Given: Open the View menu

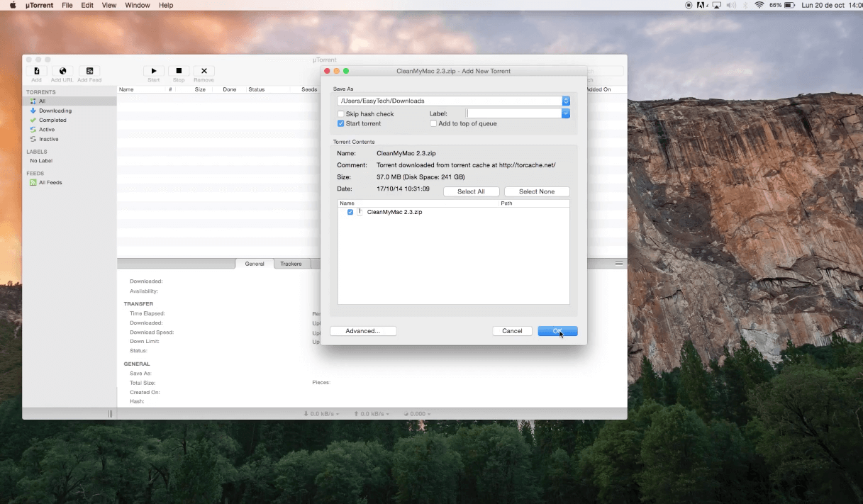Looking at the screenshot, I should 109,5.
